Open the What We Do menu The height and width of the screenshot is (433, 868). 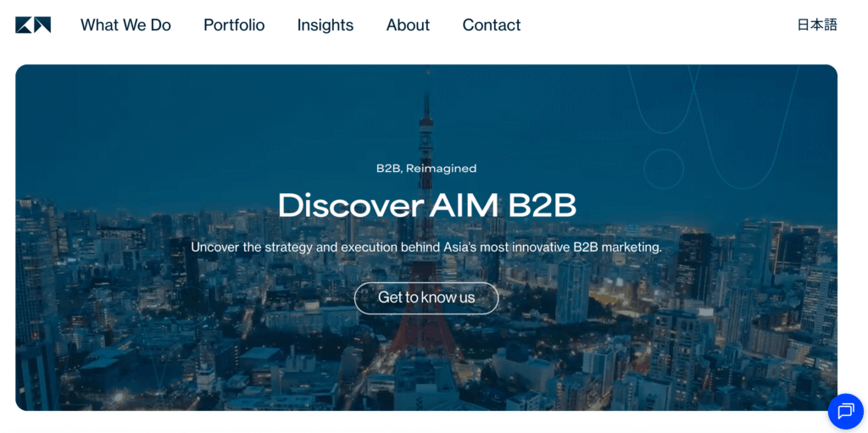pyautogui.click(x=125, y=25)
